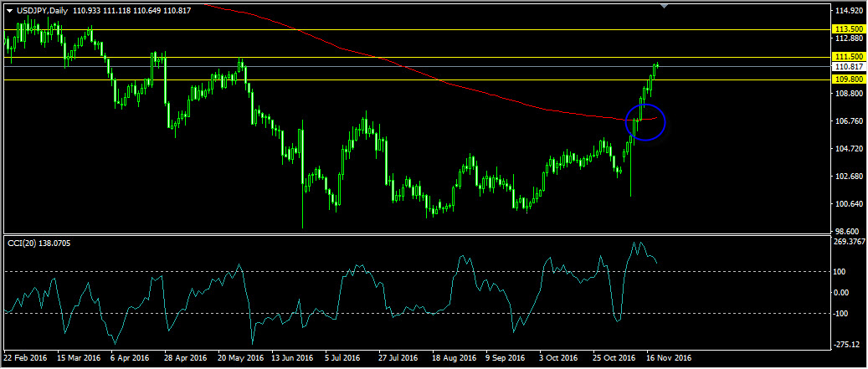Click the 13 Jun 2016 date label
The image size is (868, 369).
pos(293,358)
